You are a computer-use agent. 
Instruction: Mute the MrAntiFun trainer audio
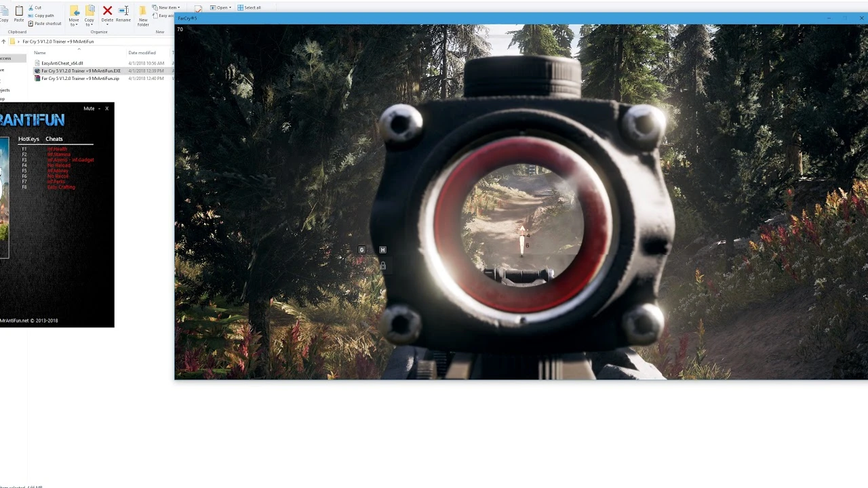pos(89,108)
